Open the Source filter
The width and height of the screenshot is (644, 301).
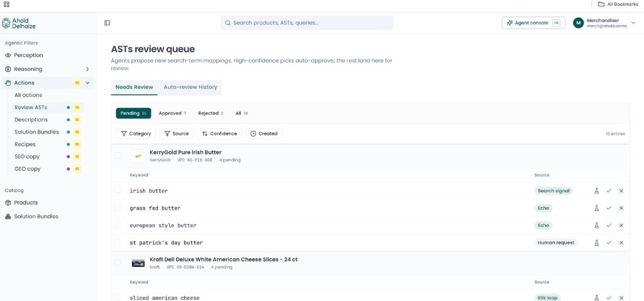click(176, 133)
